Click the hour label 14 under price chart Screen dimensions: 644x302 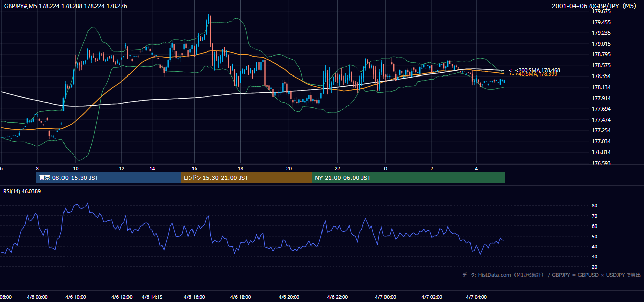[152, 168]
